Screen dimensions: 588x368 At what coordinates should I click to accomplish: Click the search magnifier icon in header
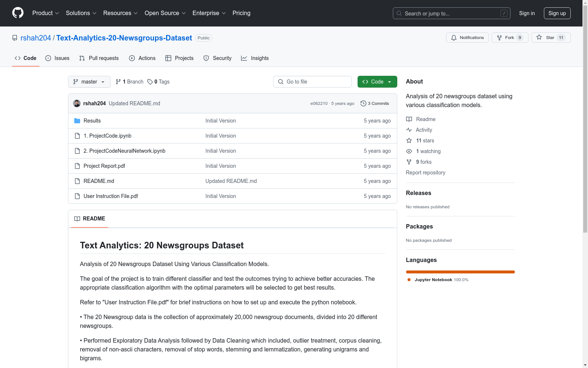(x=399, y=13)
